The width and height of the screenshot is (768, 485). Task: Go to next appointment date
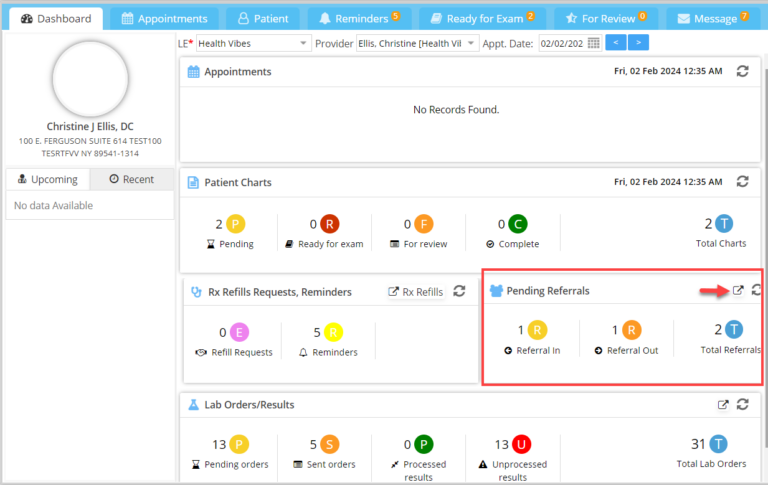[638, 43]
